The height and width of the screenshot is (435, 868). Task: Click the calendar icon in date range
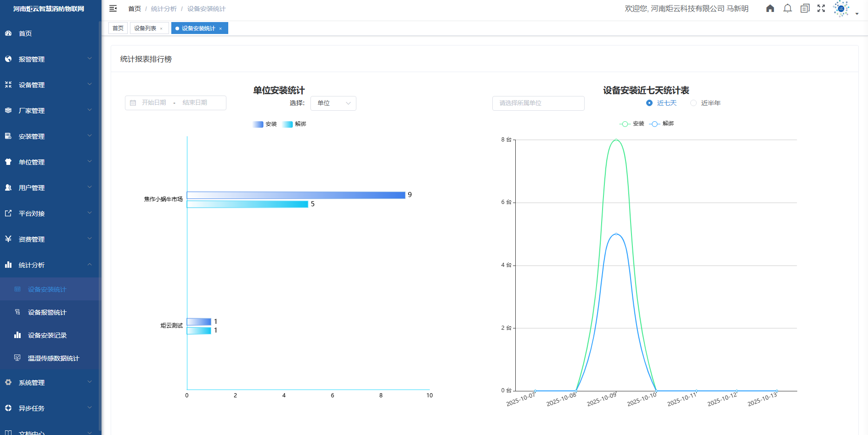point(133,103)
